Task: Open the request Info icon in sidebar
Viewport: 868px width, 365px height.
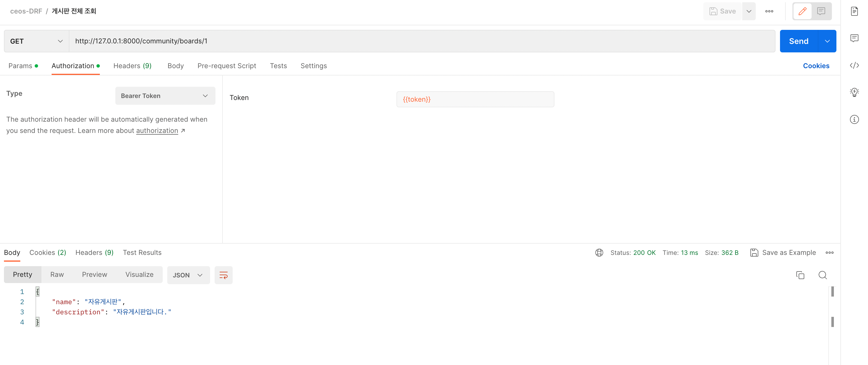Action: click(x=854, y=119)
